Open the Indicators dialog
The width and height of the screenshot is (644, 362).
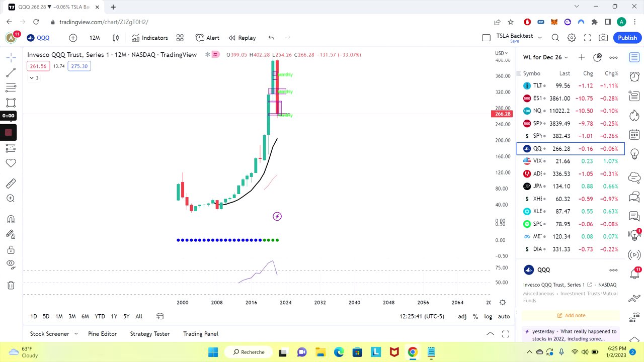click(149, 38)
